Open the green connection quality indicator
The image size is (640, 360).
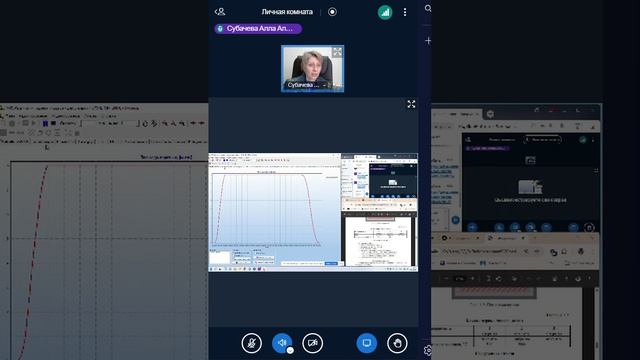[384, 12]
